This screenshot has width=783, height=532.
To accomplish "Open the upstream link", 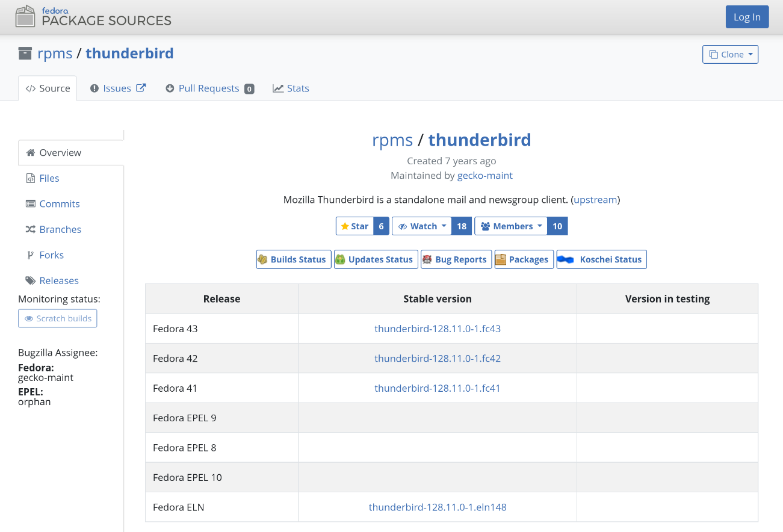I will pyautogui.click(x=595, y=200).
